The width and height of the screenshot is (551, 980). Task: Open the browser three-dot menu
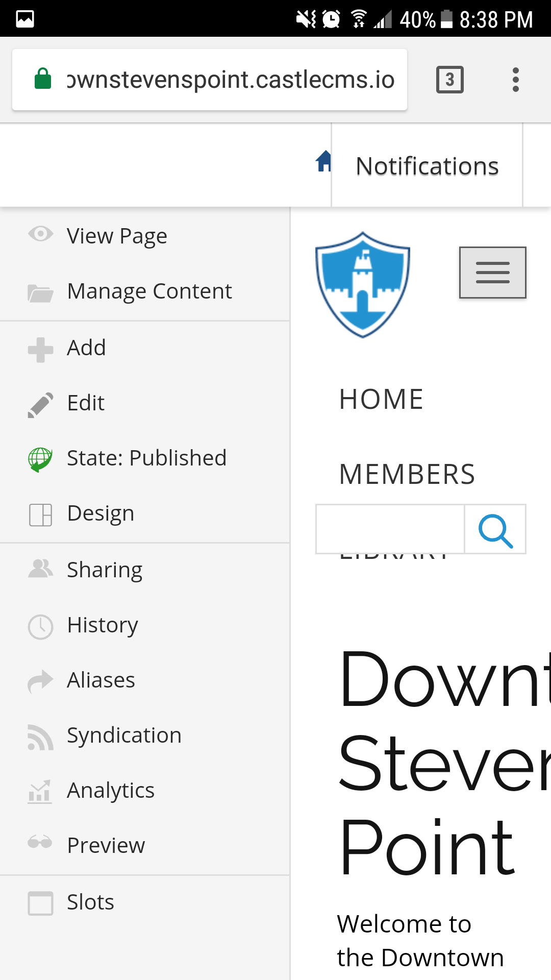tap(516, 80)
